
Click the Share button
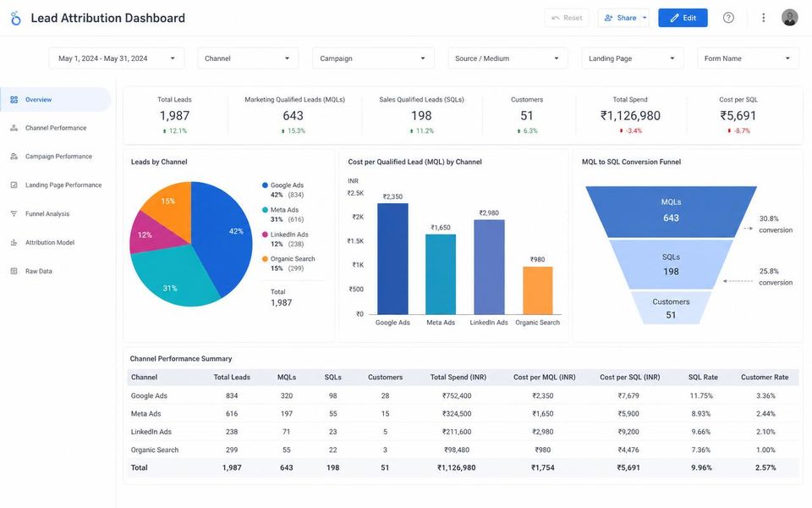619,18
